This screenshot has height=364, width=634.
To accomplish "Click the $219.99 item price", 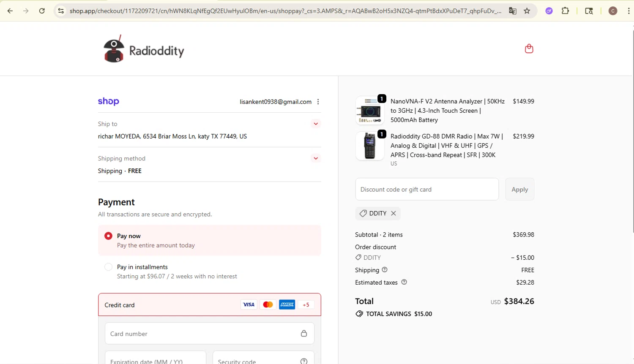I will (x=523, y=136).
